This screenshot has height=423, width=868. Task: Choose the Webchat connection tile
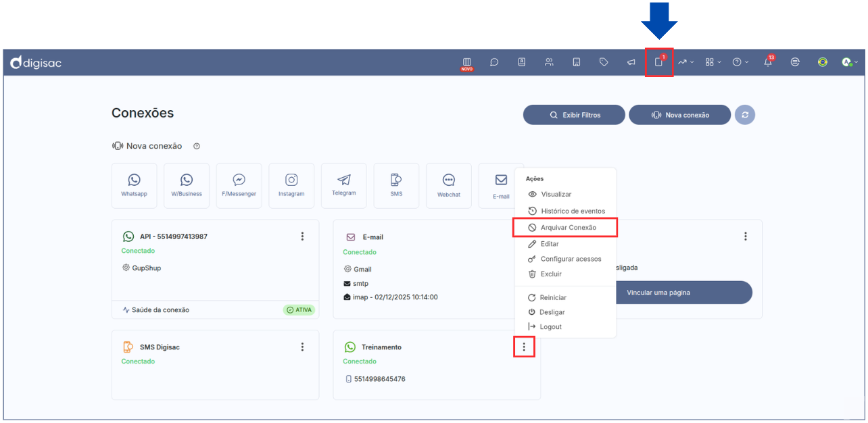pyautogui.click(x=449, y=185)
